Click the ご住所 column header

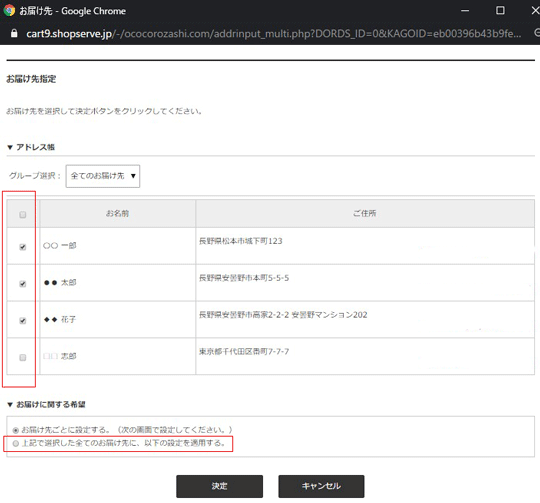tap(365, 213)
